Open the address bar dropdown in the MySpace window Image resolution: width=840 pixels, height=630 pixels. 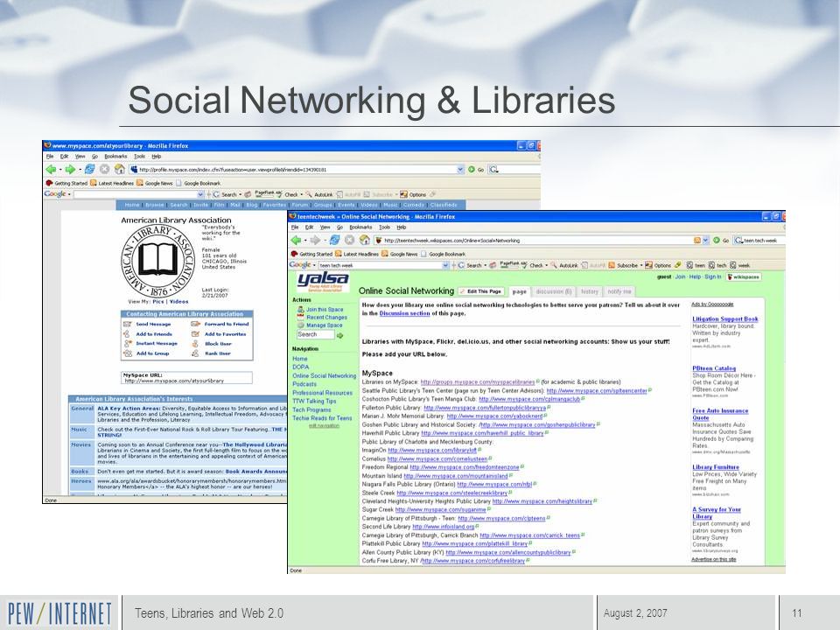coord(460,169)
